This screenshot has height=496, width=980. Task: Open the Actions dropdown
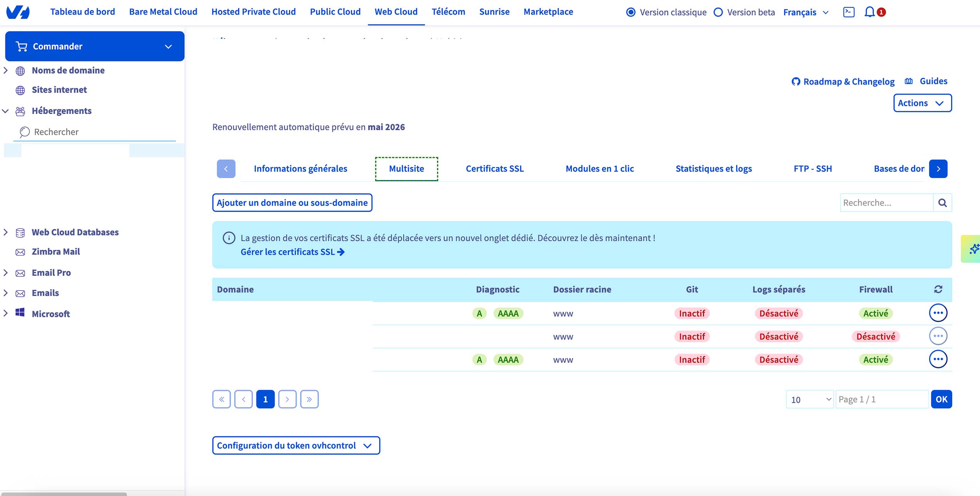pos(922,103)
